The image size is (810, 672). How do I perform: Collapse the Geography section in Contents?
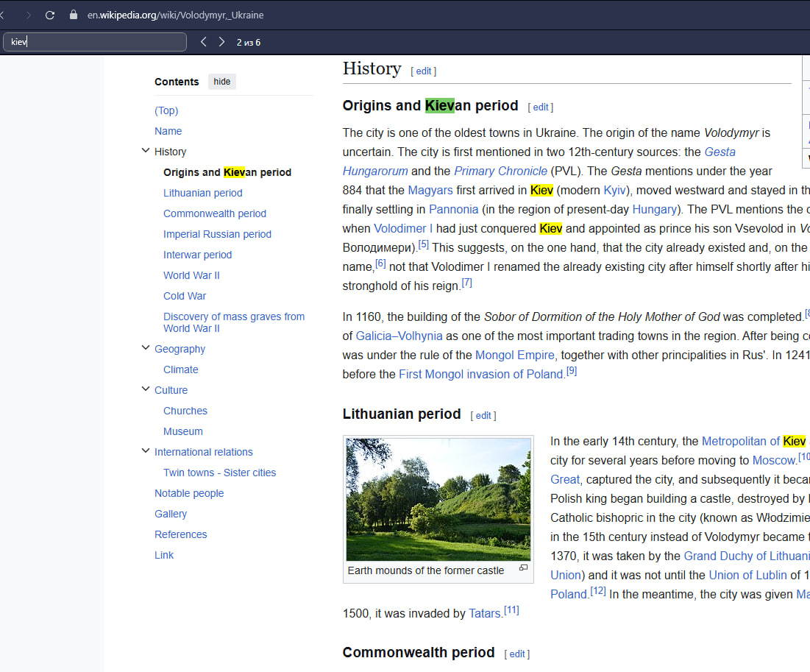(146, 348)
